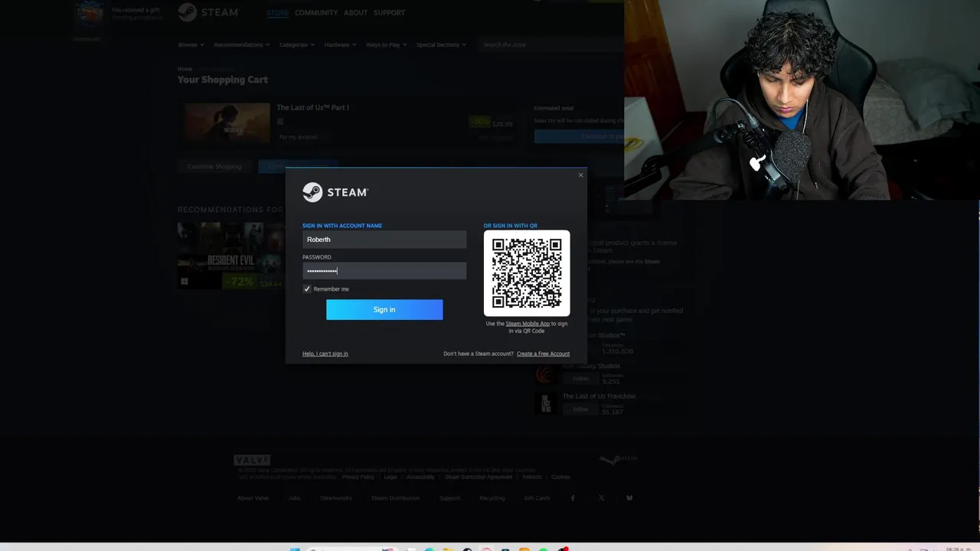Click the password input field
This screenshot has height=551, width=980.
tap(384, 271)
